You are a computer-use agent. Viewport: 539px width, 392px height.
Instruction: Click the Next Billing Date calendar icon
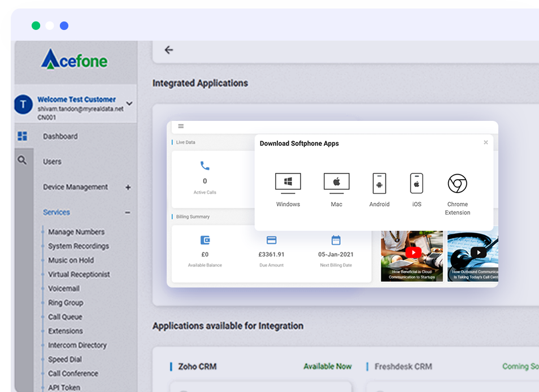[336, 240]
